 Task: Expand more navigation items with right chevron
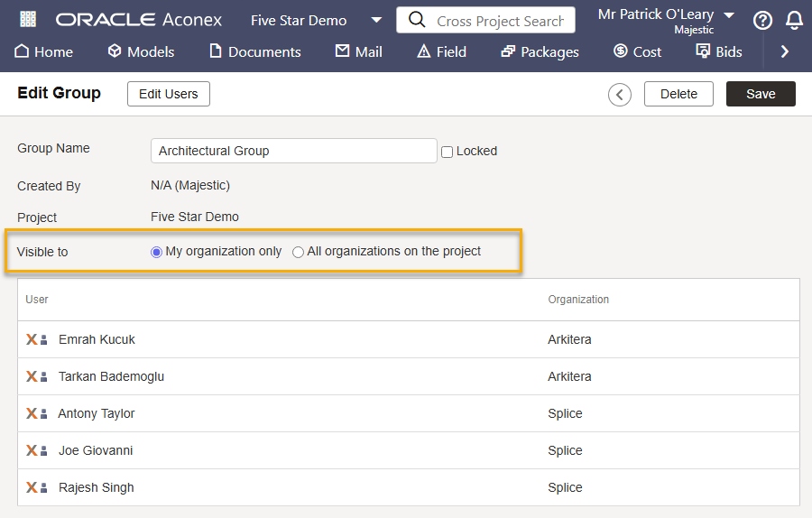784,51
